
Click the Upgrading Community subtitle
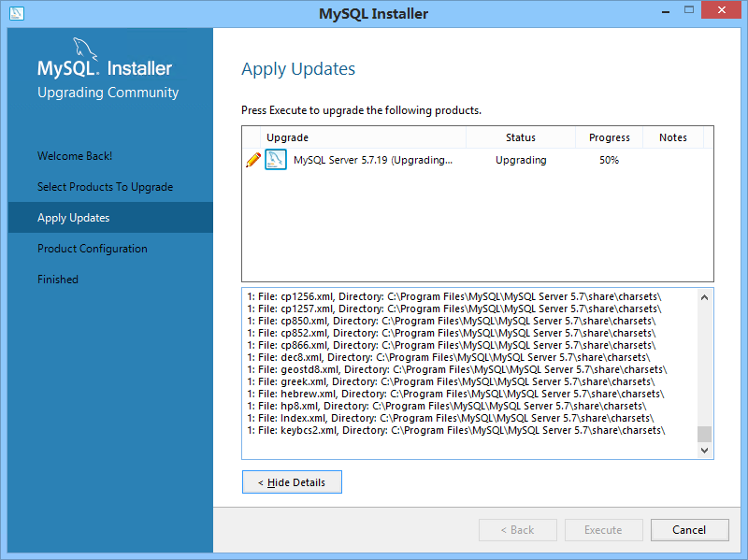tap(108, 93)
